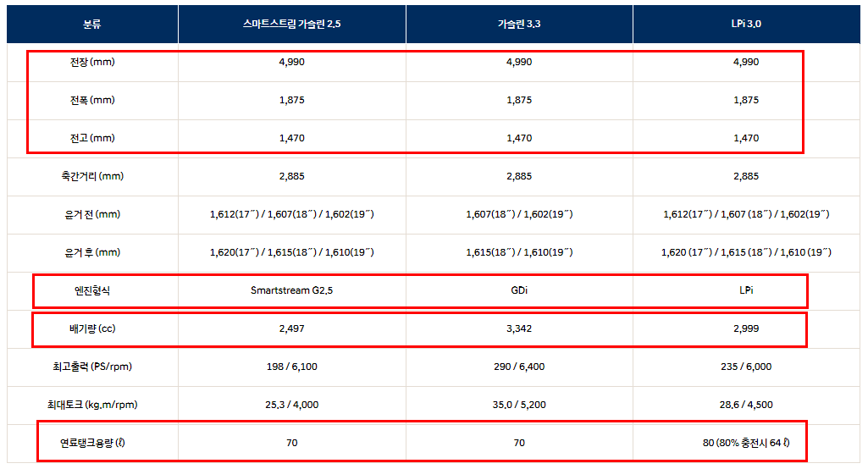The height and width of the screenshot is (469, 868).
Task: Click the 290 / 6,400 max output value
Action: tap(519, 367)
